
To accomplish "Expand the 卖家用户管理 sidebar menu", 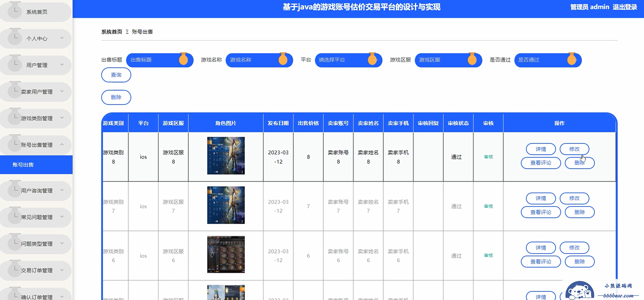I will [36, 92].
